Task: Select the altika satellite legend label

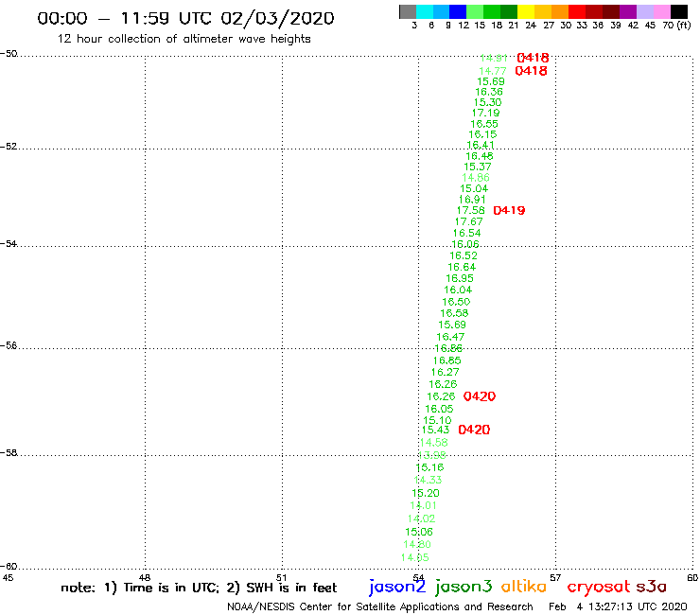Action: 524,586
